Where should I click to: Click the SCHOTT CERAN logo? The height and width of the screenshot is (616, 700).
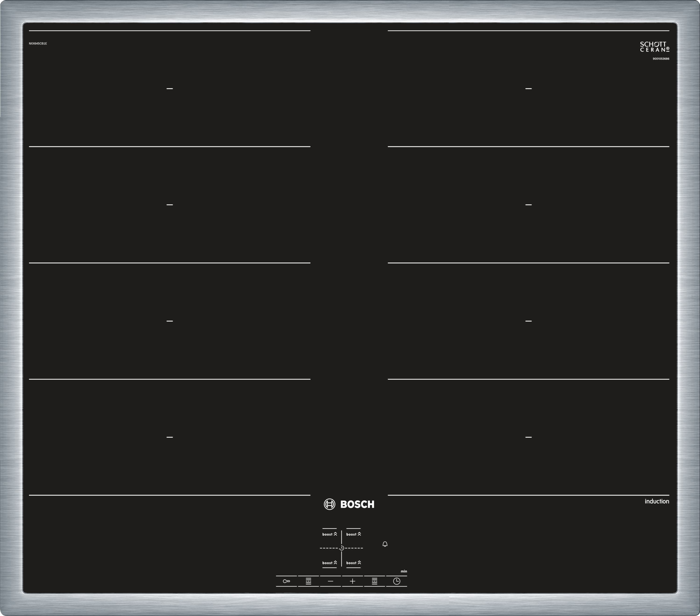tap(654, 47)
